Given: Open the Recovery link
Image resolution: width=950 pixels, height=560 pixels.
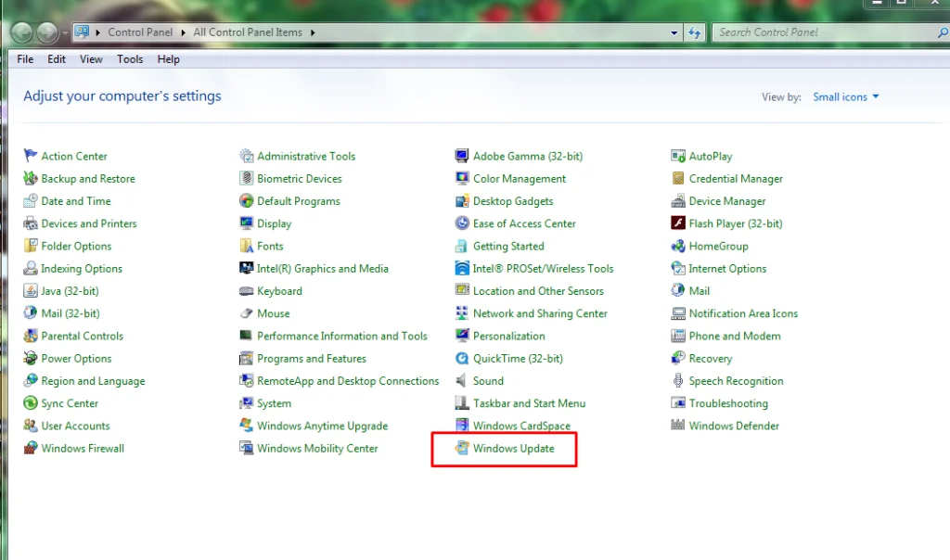Looking at the screenshot, I should tap(710, 359).
